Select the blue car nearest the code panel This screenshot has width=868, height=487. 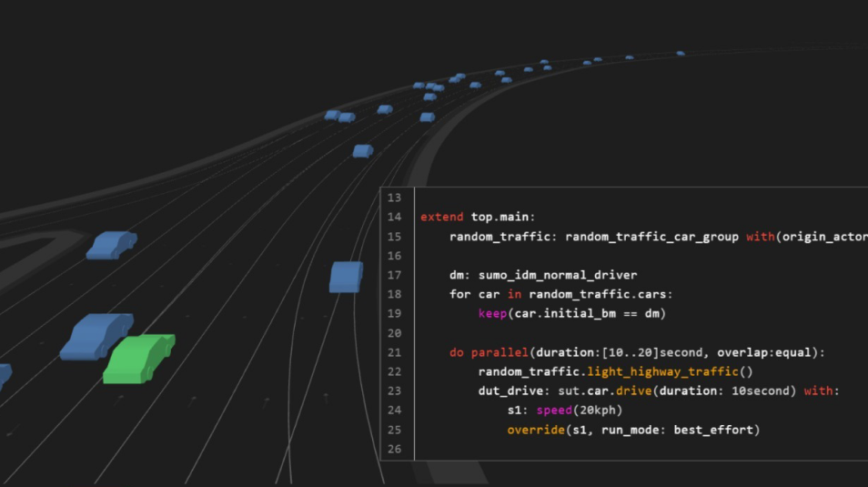click(x=346, y=277)
